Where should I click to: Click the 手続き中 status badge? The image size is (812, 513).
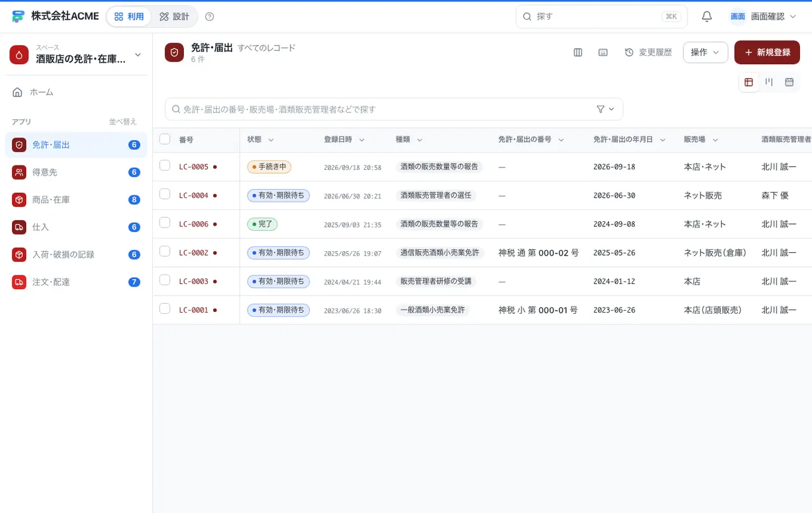(269, 167)
